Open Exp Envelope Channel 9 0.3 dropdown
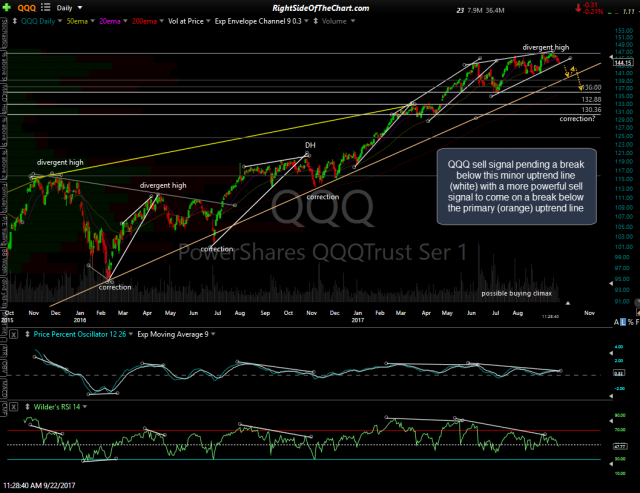Viewport: 640px width, 493px height. pyautogui.click(x=307, y=21)
